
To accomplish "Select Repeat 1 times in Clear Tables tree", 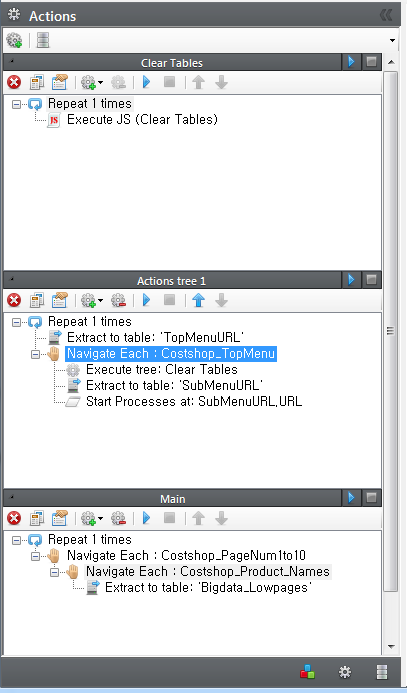I will coord(90,104).
